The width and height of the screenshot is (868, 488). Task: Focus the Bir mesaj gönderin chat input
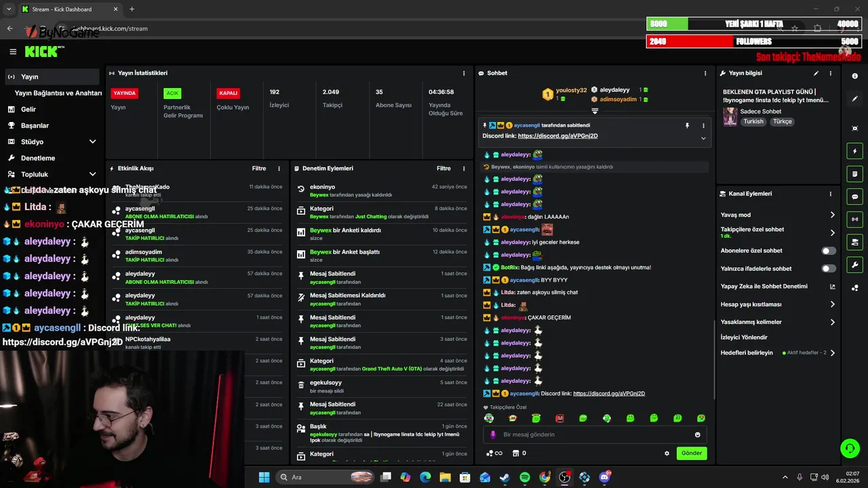[x=594, y=434]
